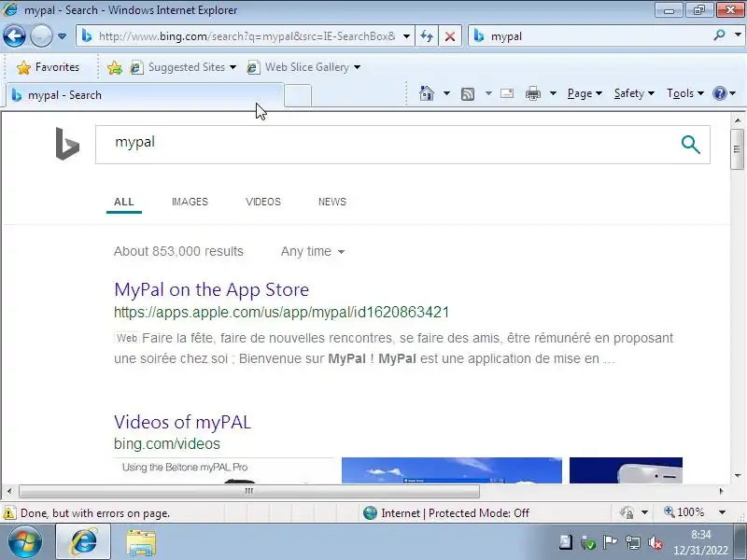Open MyPal on the App Store result
This screenshot has height=560, width=747.
[x=212, y=289]
